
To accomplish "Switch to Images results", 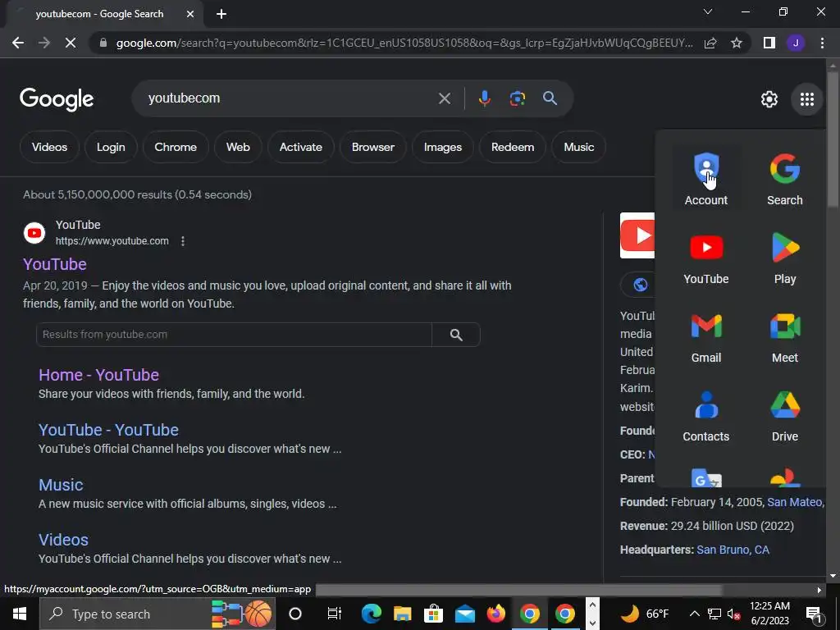I will (442, 148).
